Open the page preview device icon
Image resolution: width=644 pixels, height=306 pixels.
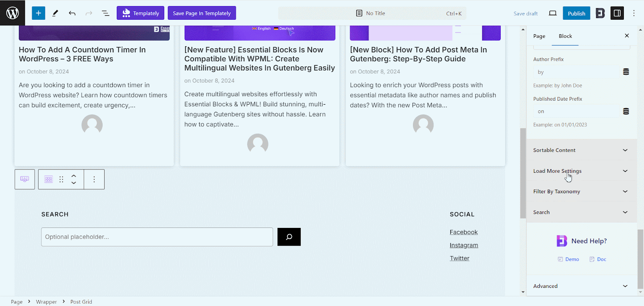553,13
